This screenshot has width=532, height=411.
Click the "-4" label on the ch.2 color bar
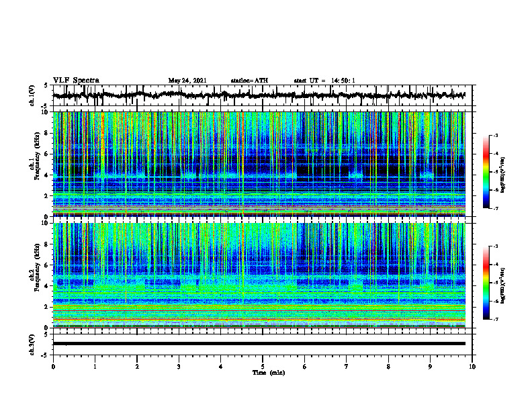(x=496, y=265)
